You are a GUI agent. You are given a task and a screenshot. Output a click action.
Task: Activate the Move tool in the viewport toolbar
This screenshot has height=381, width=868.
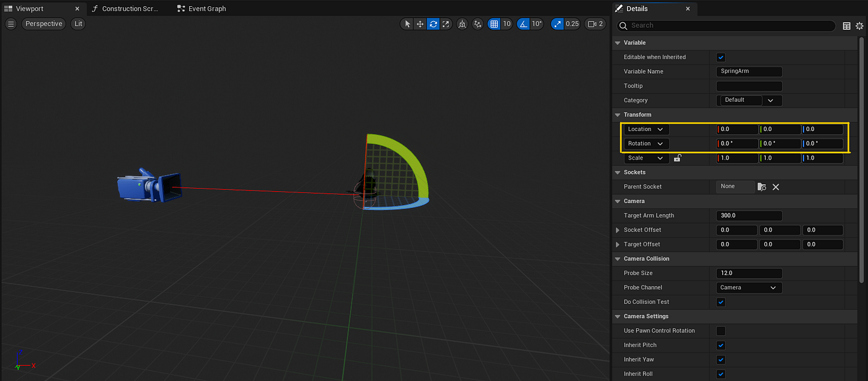coord(420,24)
